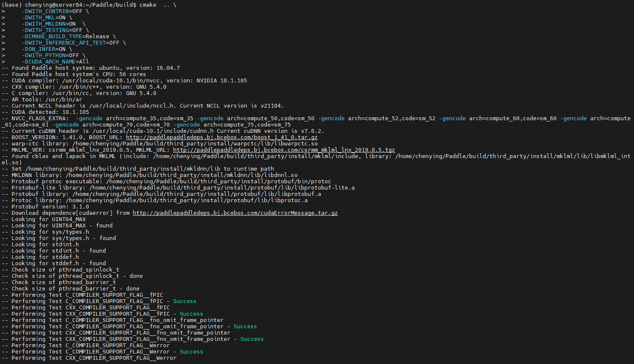Click the 'Looking for stddef.h - found' line
The width and height of the screenshot is (634, 364).
pos(54,264)
